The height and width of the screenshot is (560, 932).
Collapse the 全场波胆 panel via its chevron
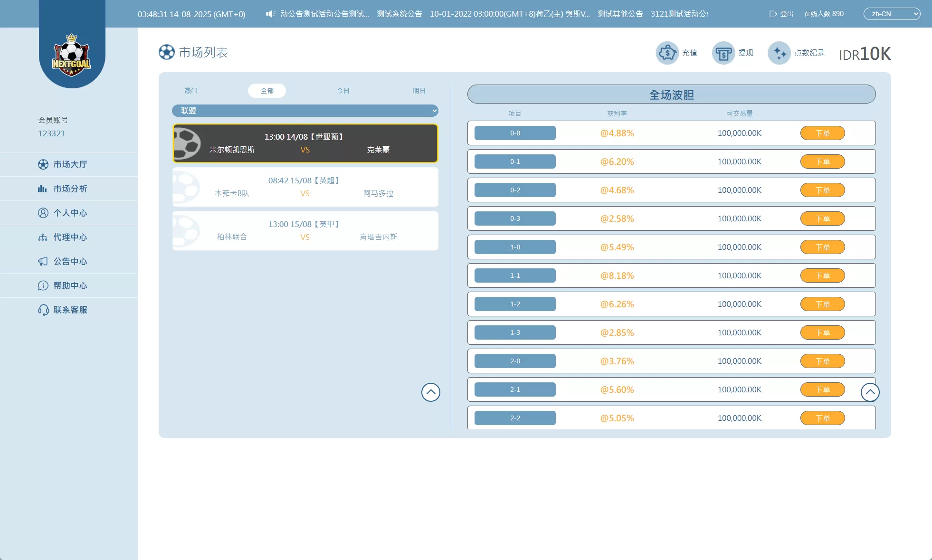tap(870, 392)
